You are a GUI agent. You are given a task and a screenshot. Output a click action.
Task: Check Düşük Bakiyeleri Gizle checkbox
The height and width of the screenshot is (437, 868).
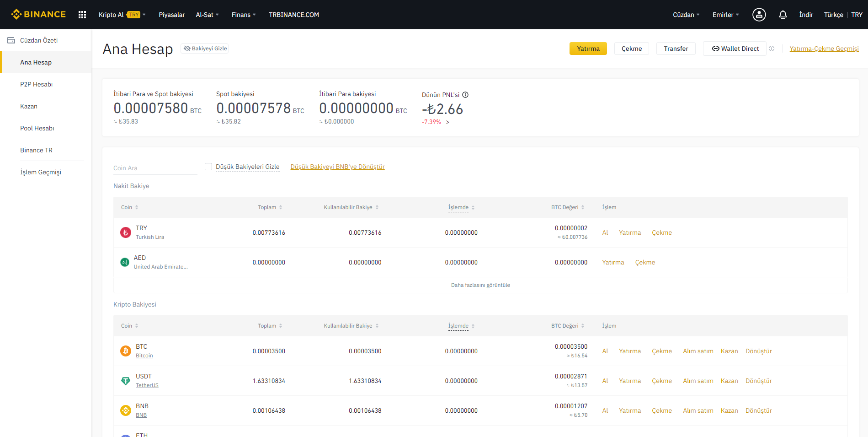(x=208, y=167)
